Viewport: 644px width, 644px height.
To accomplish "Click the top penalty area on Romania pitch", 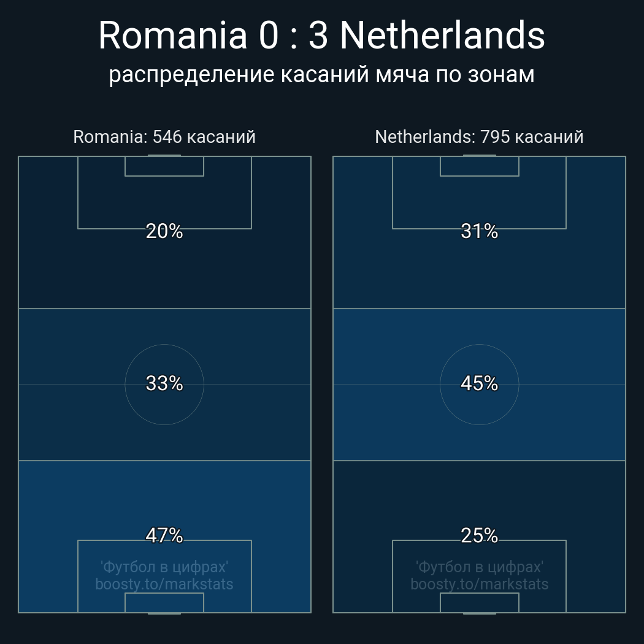I will click(164, 202).
